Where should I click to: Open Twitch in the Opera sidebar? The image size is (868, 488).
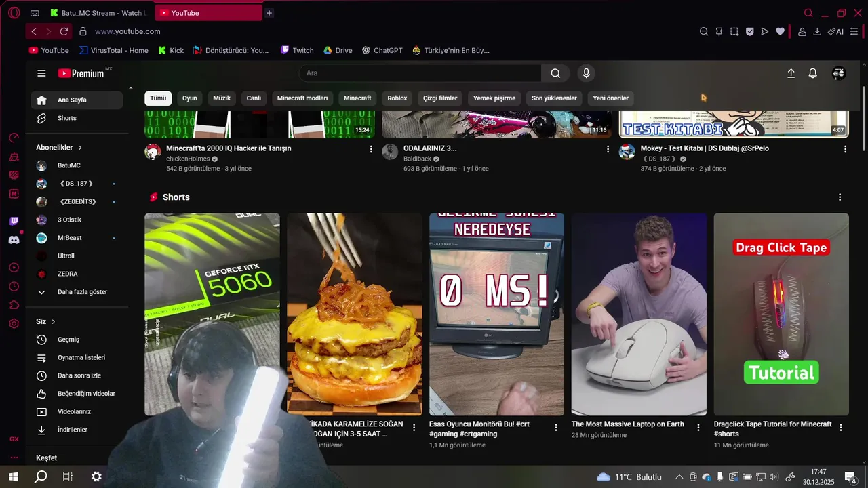pyautogui.click(x=14, y=221)
